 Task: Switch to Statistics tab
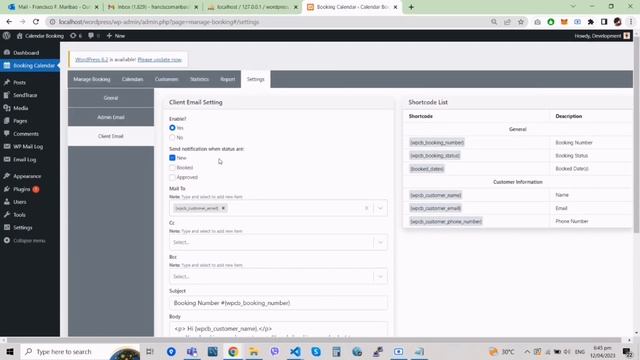(x=199, y=79)
